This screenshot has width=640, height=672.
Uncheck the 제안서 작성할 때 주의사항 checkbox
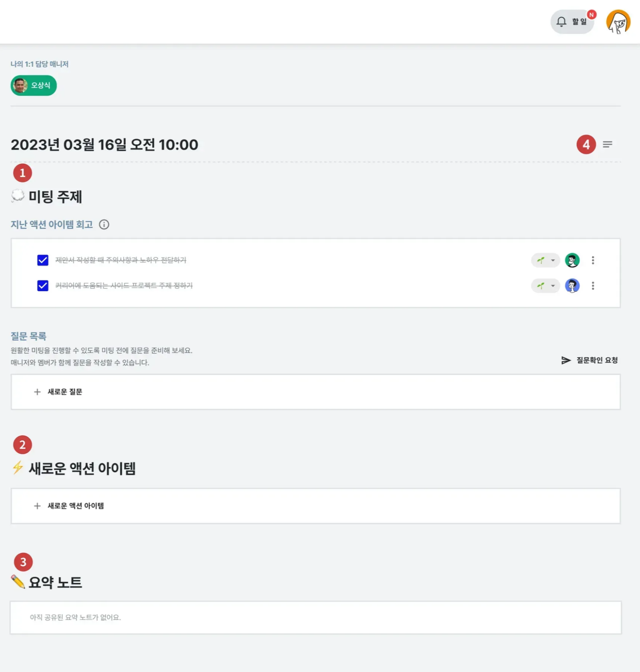click(43, 260)
